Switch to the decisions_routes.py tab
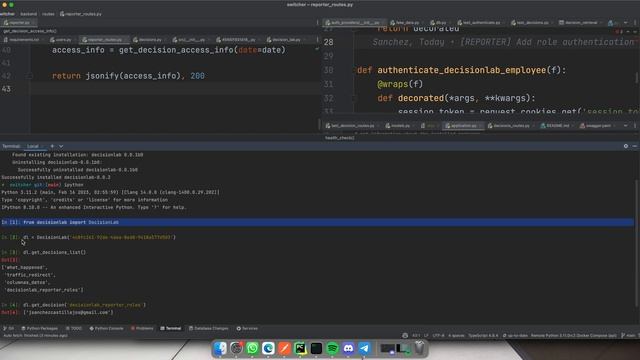The height and width of the screenshot is (360, 640). point(511,125)
